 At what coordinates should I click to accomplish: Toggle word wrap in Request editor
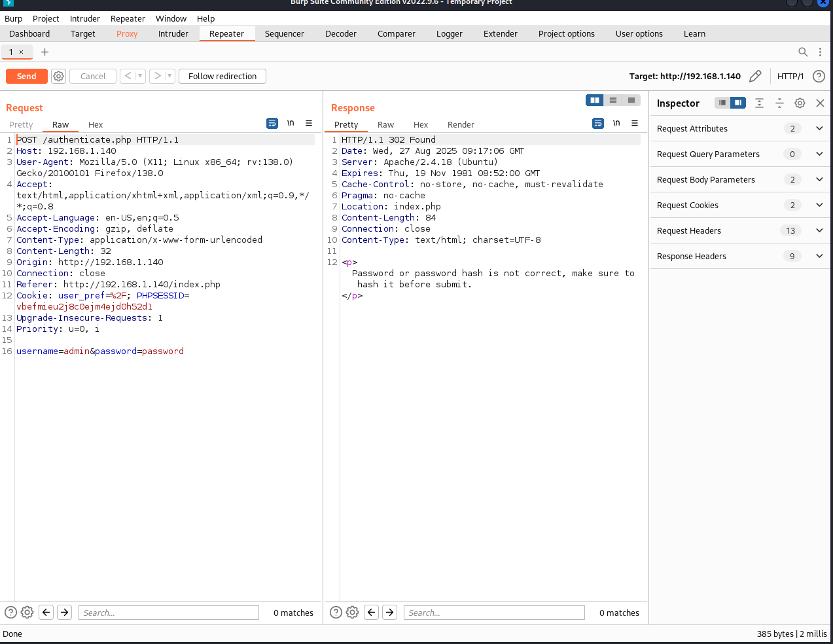pyautogui.click(x=272, y=123)
